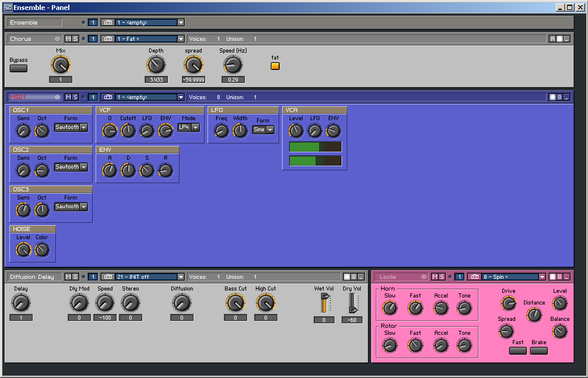The image size is (588, 378).
Task: Minimize the Chorus panel
Action: click(566, 38)
